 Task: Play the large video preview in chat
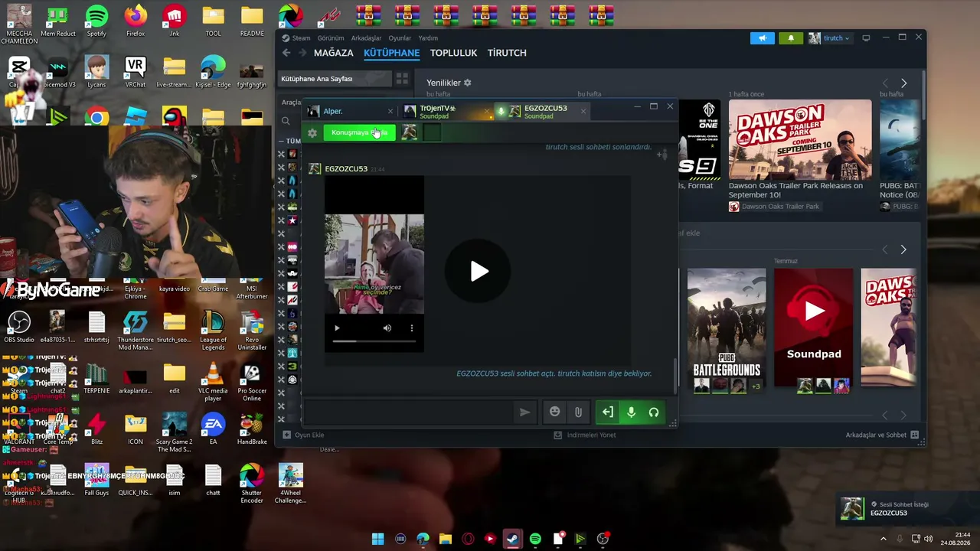[x=479, y=271]
